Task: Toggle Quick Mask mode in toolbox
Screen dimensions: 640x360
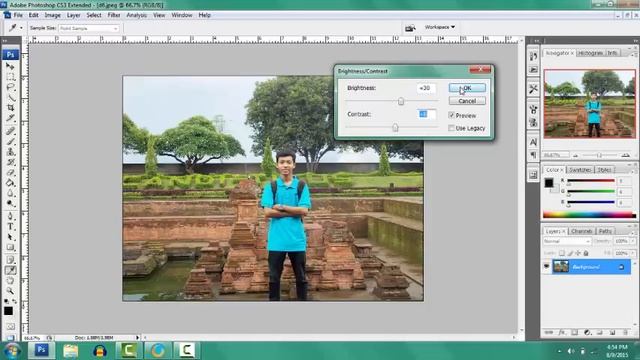Action: [10, 327]
